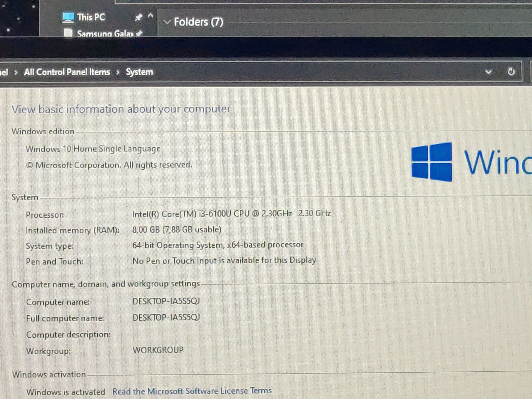Open address bar history dropdown
The image size is (532, 399).
click(488, 72)
